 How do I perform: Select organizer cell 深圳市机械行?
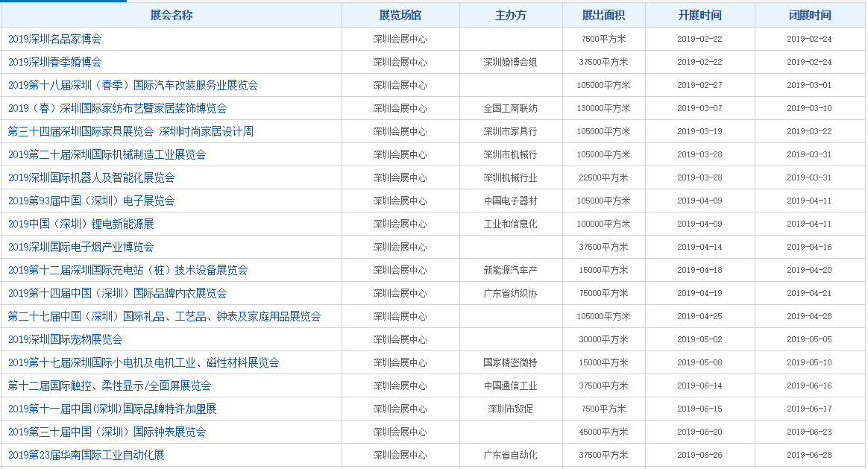510,155
